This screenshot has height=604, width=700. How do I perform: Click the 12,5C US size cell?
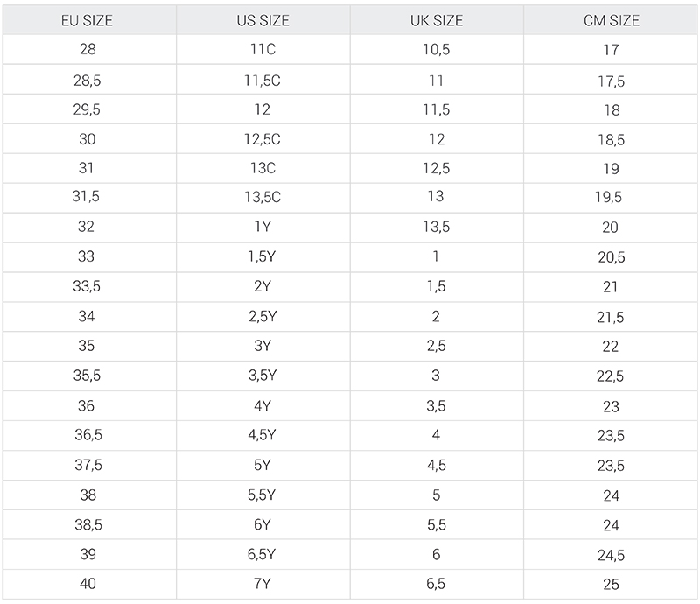pyautogui.click(x=263, y=139)
